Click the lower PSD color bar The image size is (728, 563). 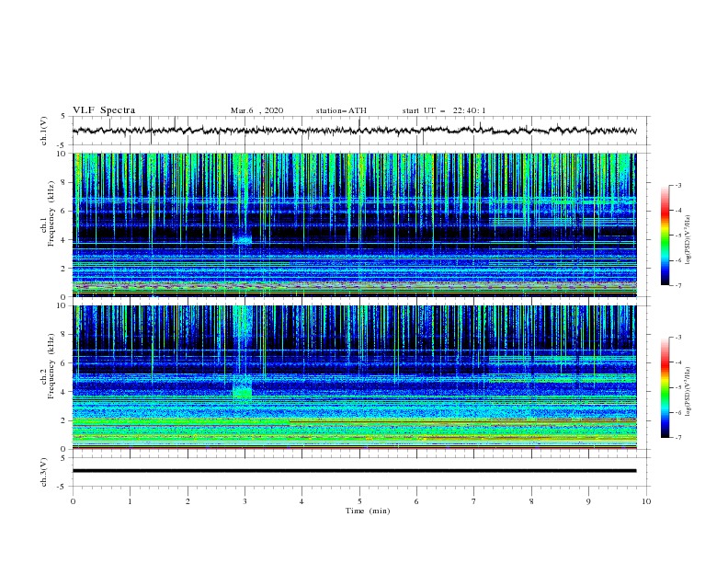[x=665, y=387]
